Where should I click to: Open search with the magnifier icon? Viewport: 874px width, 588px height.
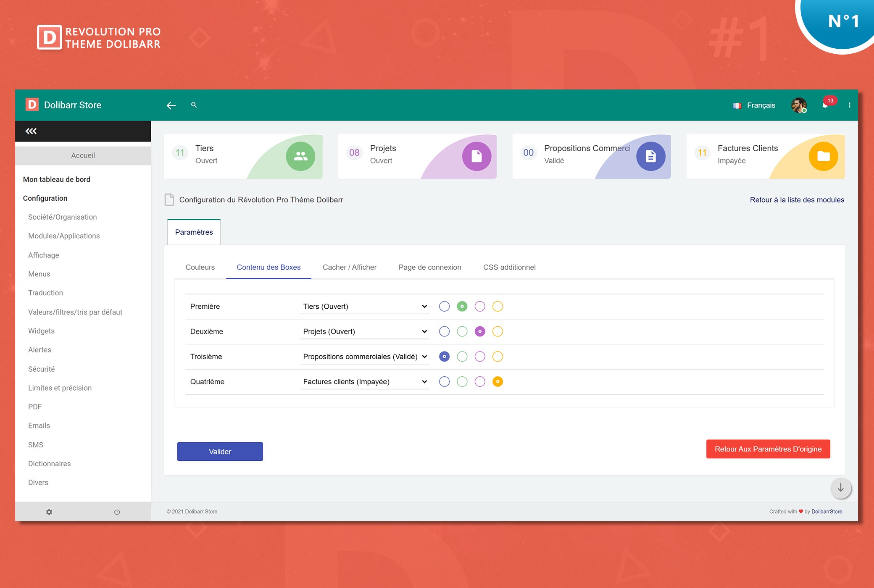(194, 105)
